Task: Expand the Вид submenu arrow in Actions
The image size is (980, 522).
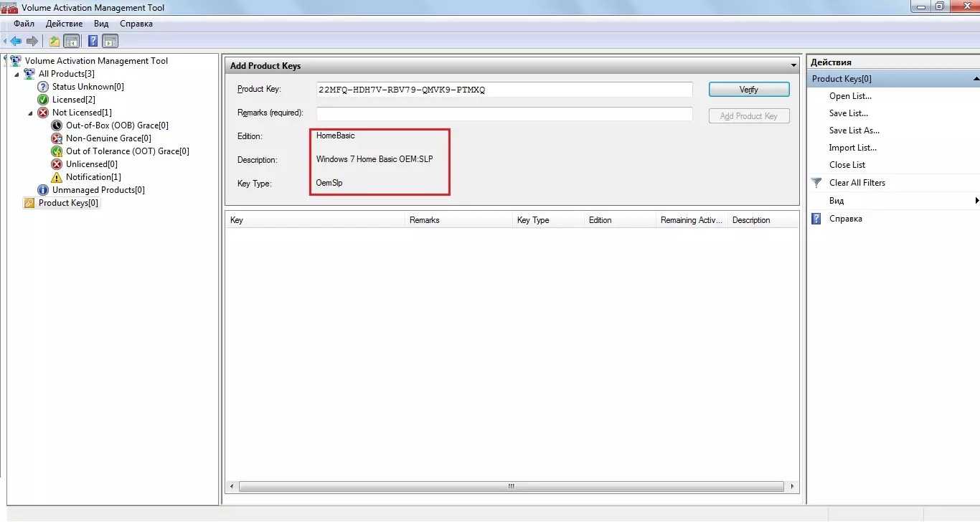Action: pyautogui.click(x=976, y=201)
